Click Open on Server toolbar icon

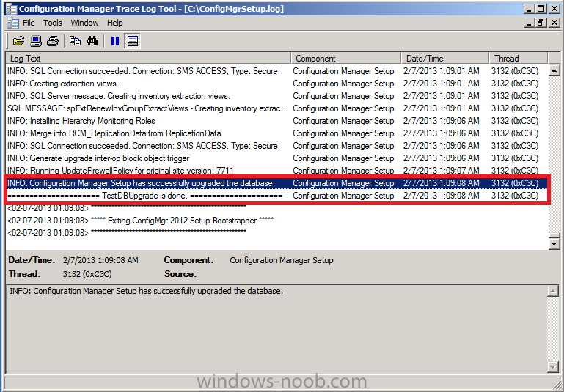pos(36,41)
